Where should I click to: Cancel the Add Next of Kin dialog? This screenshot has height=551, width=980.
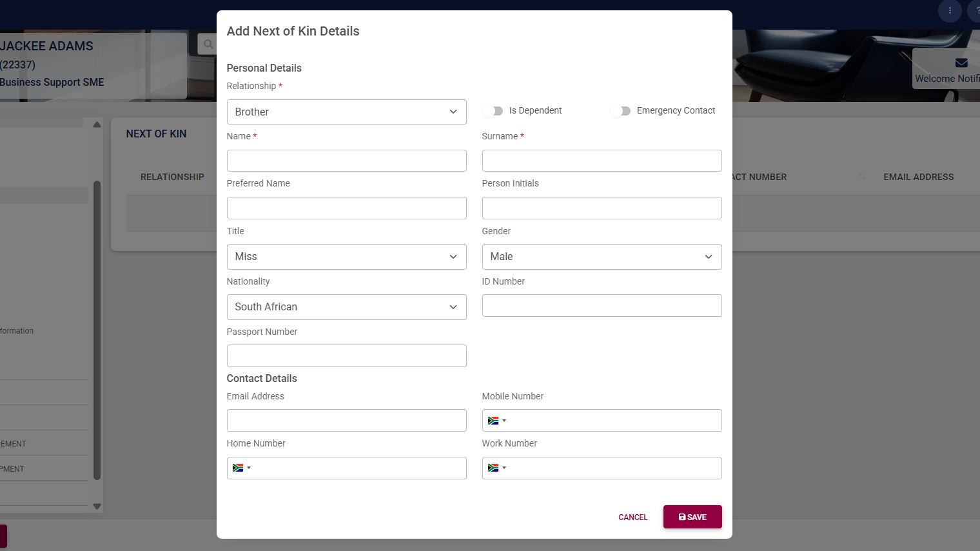pyautogui.click(x=632, y=517)
